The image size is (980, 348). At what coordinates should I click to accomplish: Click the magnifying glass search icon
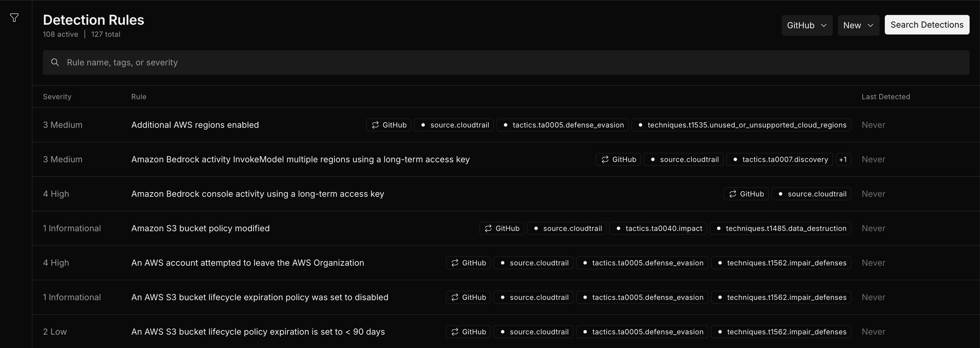pos(55,62)
